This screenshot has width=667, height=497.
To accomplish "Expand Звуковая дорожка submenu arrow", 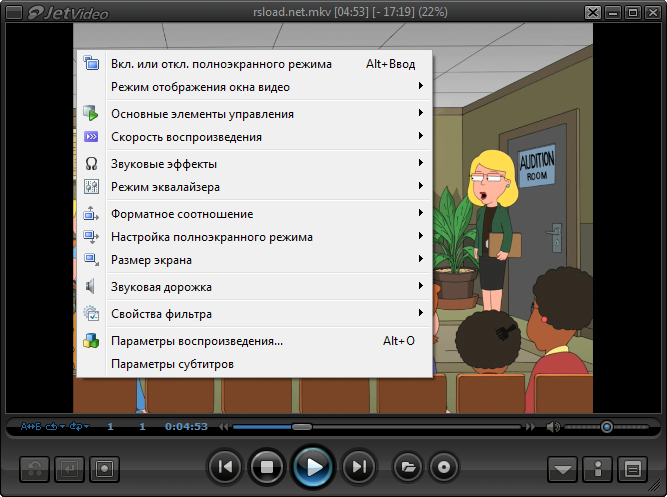I will click(421, 286).
